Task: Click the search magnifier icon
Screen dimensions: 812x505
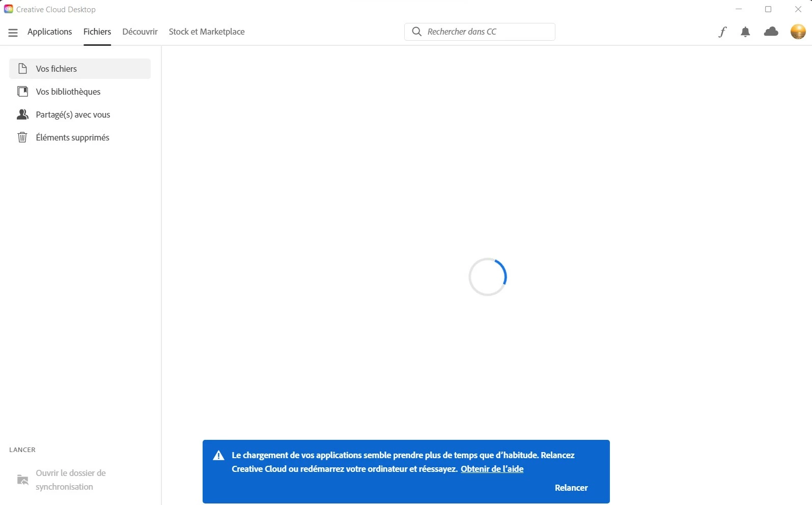Action: pyautogui.click(x=416, y=32)
